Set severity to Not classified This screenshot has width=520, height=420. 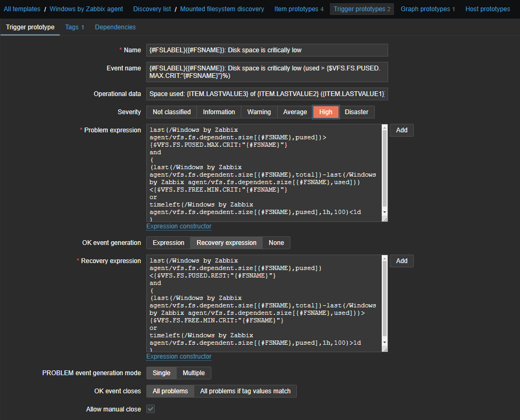(x=171, y=112)
